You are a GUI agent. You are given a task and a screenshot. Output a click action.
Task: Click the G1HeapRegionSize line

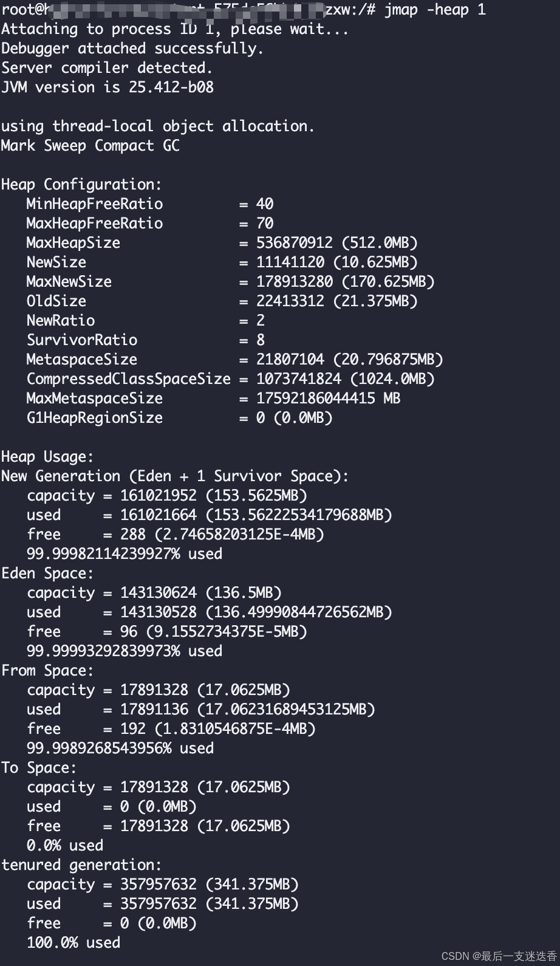(x=180, y=418)
